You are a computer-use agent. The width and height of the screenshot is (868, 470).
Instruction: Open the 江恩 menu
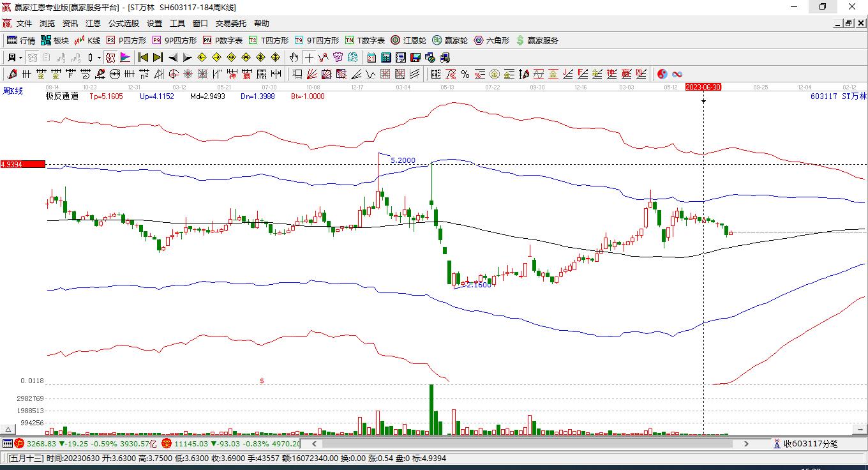click(x=93, y=24)
